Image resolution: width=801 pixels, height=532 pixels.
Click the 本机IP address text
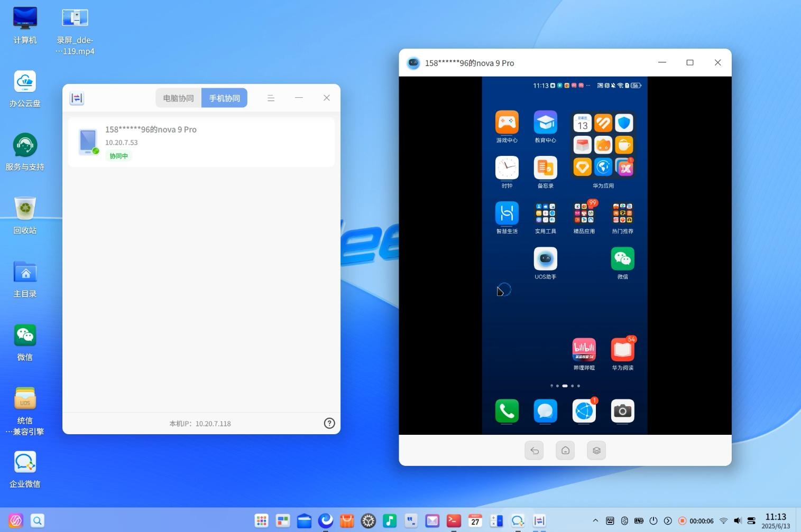[200, 424]
